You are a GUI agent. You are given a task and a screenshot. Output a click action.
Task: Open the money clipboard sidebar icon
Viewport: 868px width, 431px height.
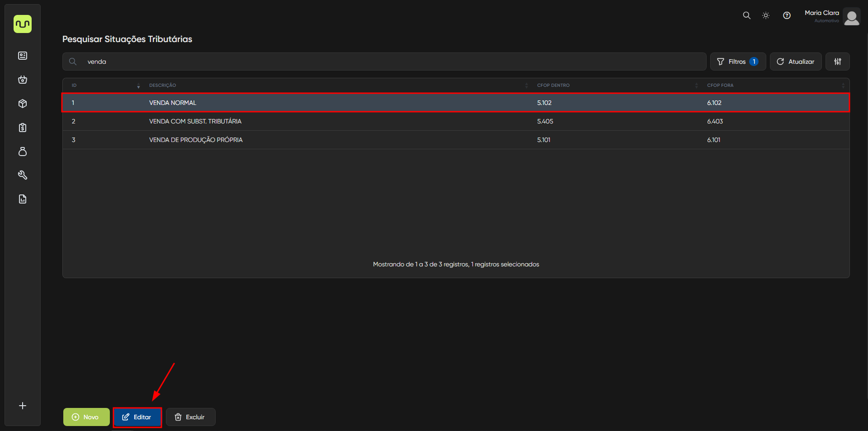click(23, 128)
